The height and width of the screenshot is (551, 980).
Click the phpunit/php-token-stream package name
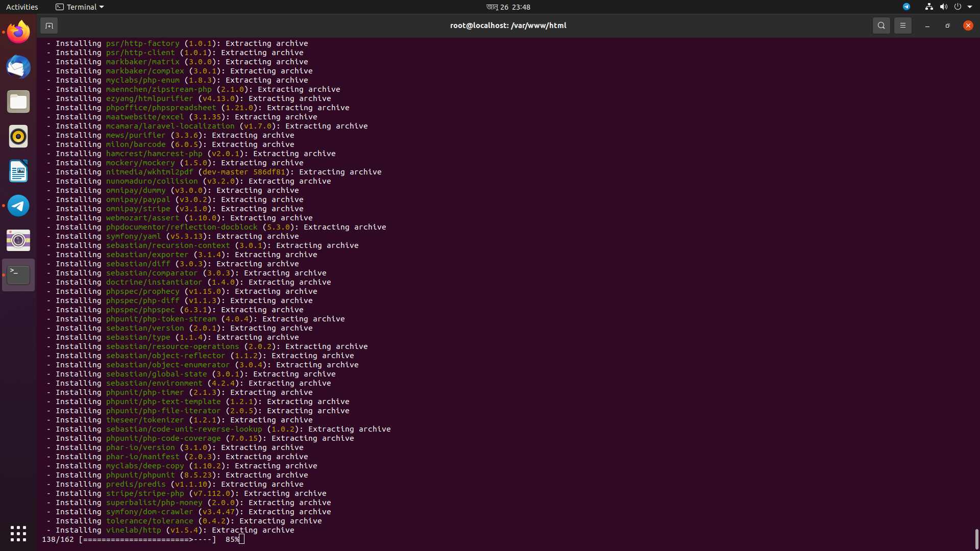tap(161, 319)
